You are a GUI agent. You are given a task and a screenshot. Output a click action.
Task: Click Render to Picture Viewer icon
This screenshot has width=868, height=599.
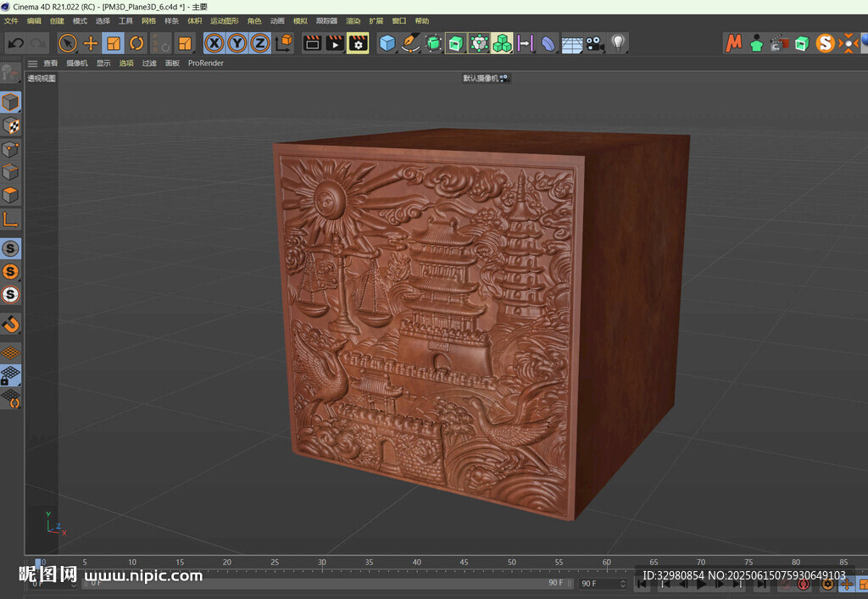click(x=335, y=43)
